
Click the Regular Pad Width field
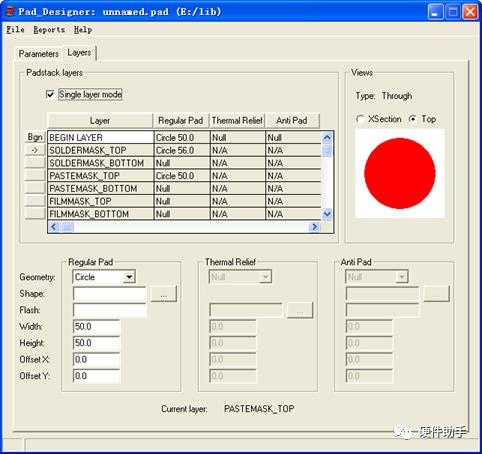(96, 326)
